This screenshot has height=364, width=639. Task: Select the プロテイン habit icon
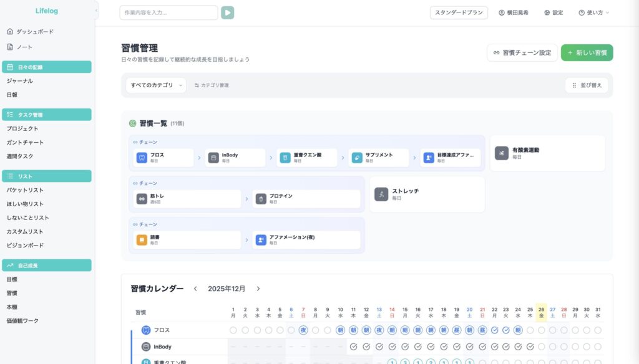pos(261,198)
